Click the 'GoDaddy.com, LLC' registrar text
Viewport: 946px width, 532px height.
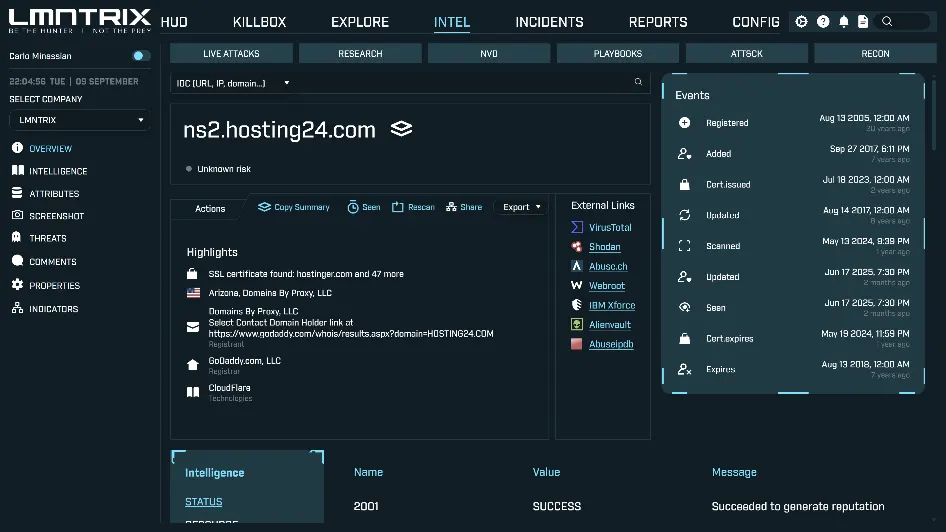(x=244, y=361)
